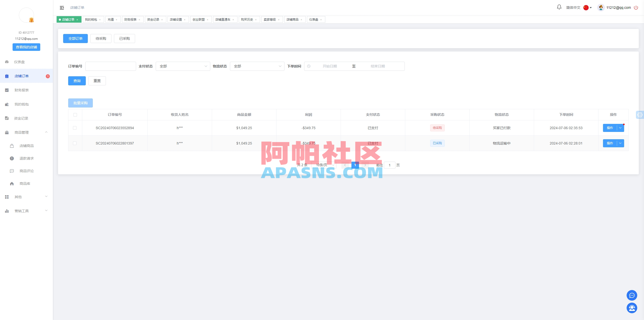Collapse the sidebar with hamburger icon
The width and height of the screenshot is (644, 320).
(x=62, y=8)
